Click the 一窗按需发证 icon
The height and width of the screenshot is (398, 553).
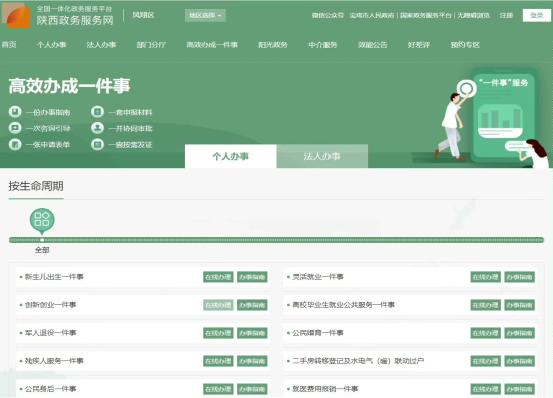click(x=97, y=144)
